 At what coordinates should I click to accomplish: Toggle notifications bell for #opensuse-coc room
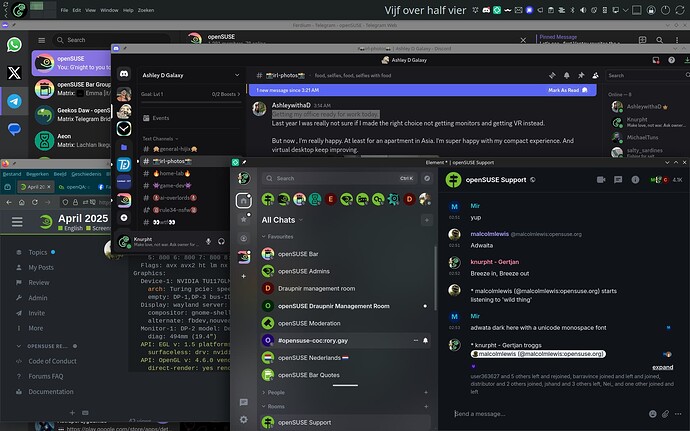pyautogui.click(x=424, y=341)
